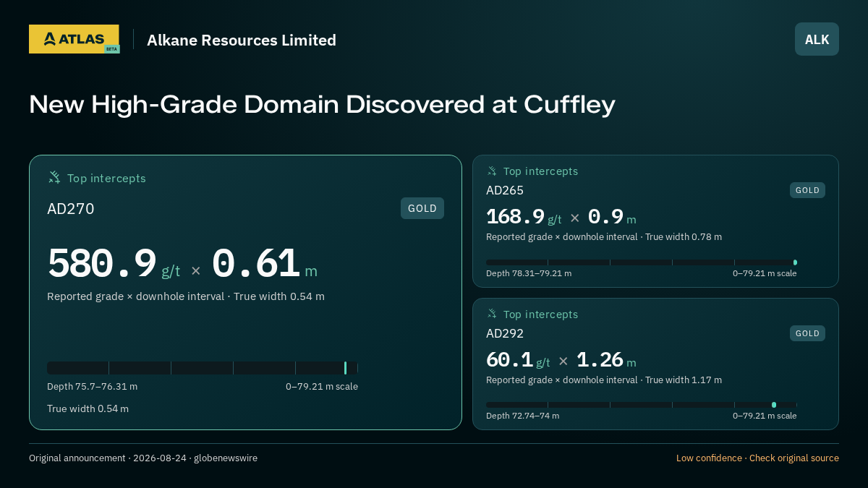This screenshot has height=488, width=868.
Task: Click the 168.9 g/t grade value
Action: [524, 216]
